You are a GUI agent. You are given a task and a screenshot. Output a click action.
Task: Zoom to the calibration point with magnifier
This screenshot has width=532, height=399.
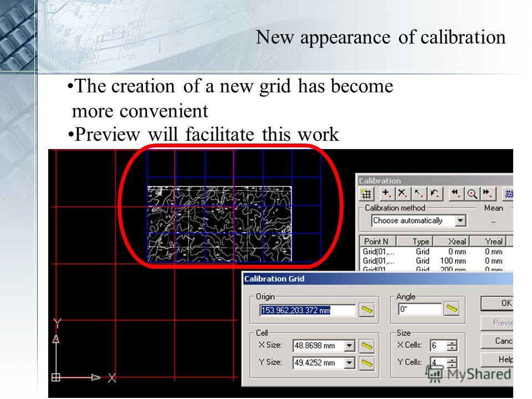point(472,194)
